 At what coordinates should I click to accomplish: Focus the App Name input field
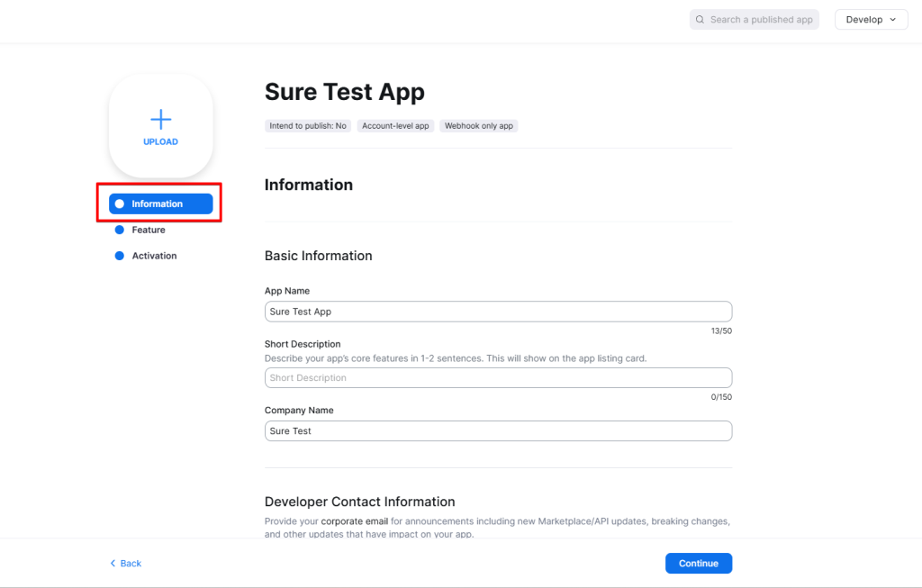498,312
